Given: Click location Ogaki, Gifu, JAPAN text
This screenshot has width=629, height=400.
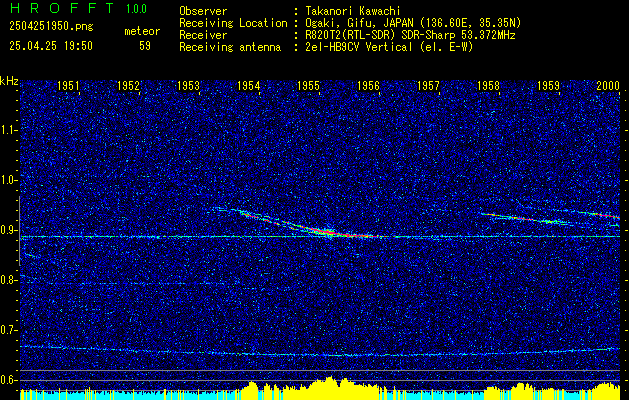Looking at the screenshot, I should [x=413, y=23].
